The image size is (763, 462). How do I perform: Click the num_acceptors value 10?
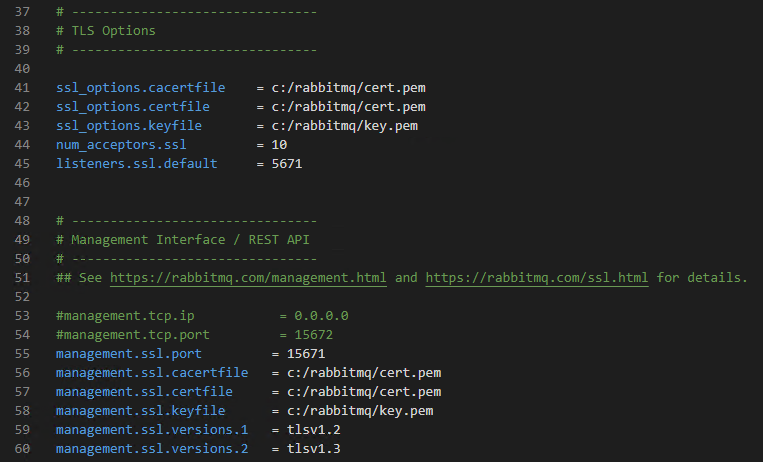pos(279,144)
